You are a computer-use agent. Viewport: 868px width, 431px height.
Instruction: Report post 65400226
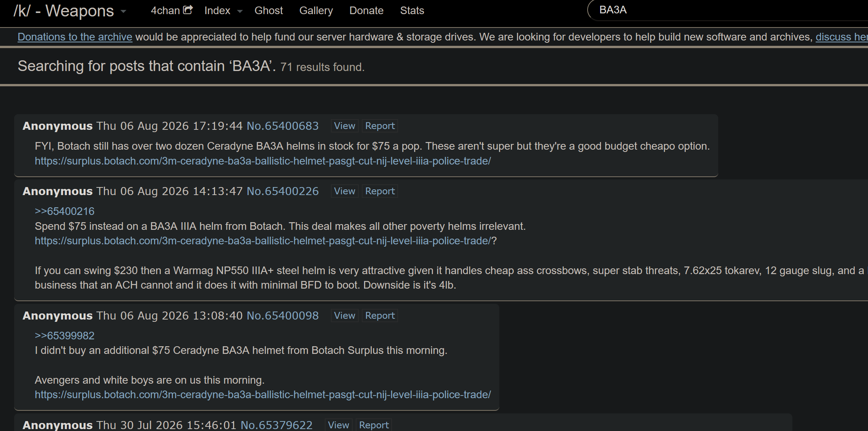(x=380, y=191)
